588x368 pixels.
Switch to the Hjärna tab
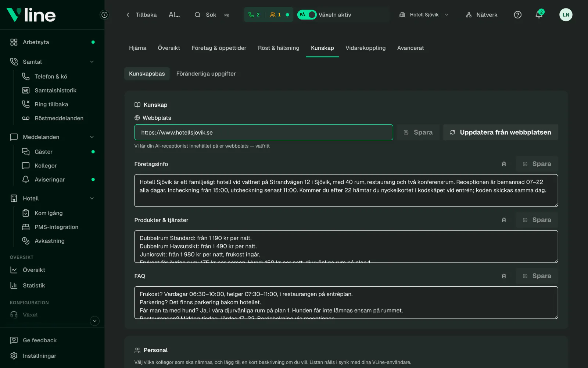[x=137, y=48]
